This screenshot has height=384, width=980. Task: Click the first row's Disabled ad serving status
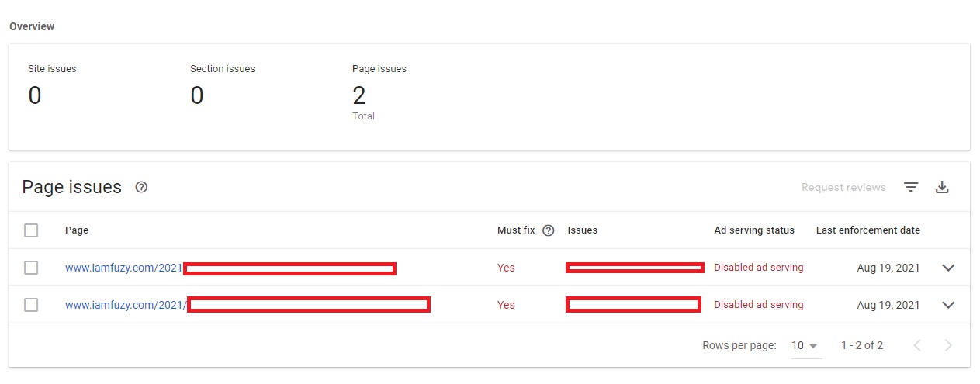[x=759, y=268]
